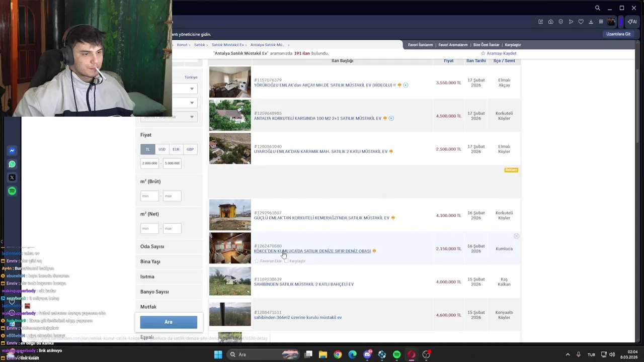
Task: Click Uzantılara Git button
Action: [618, 34]
